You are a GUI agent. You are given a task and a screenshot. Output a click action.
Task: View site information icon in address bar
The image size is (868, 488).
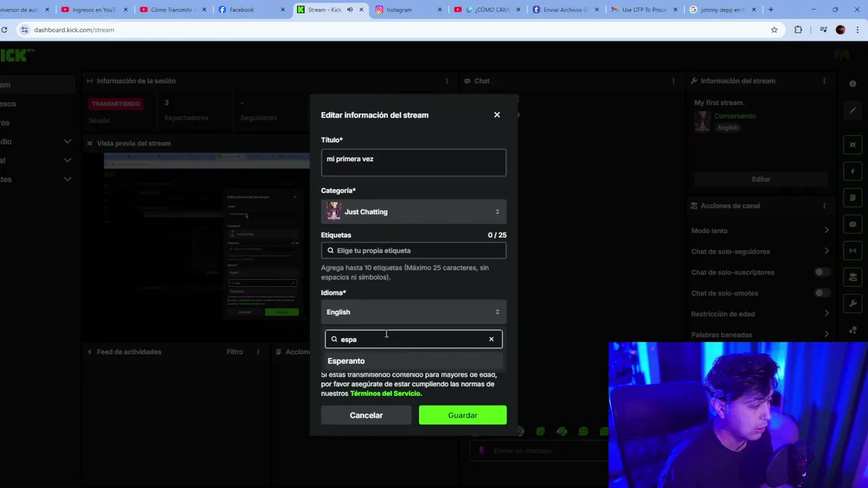[x=24, y=30]
